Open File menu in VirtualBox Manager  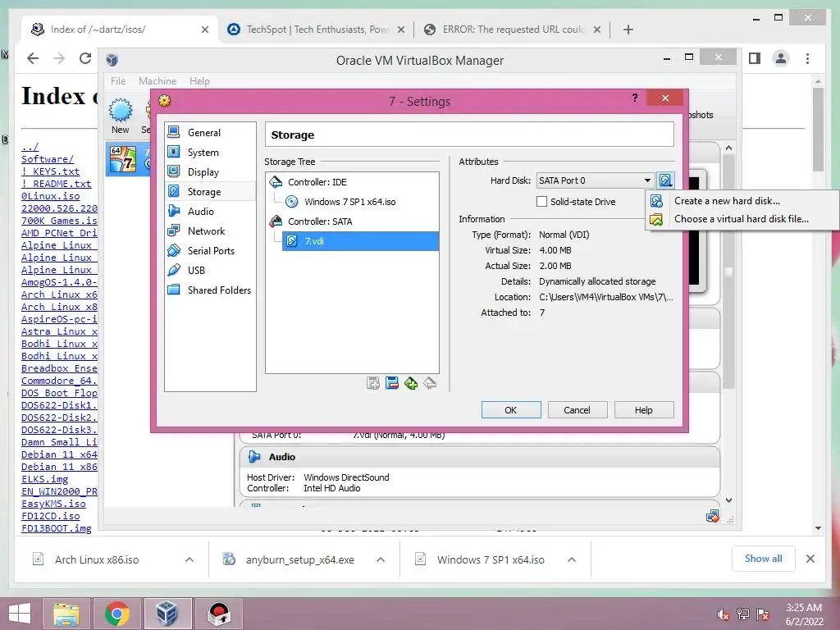coord(118,81)
